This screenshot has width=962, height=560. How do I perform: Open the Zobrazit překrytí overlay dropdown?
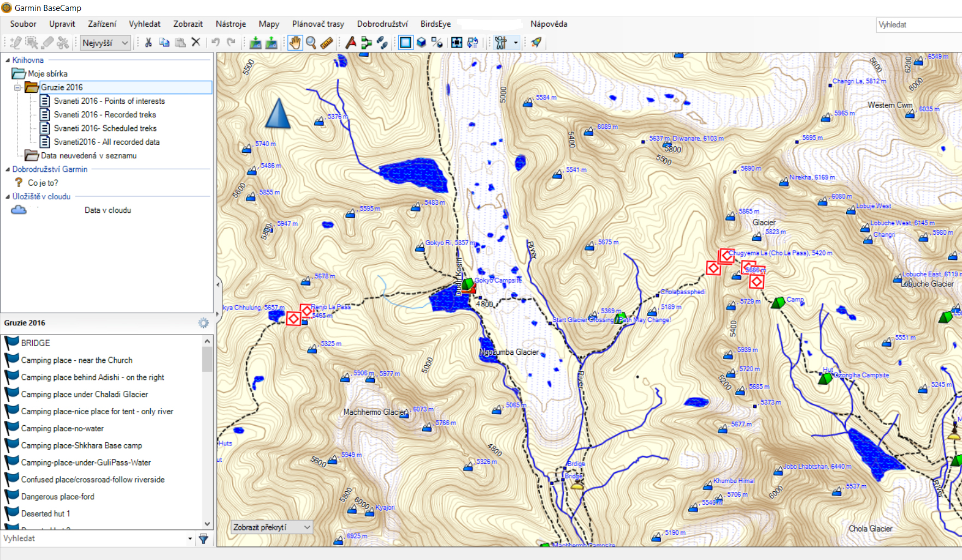[272, 527]
